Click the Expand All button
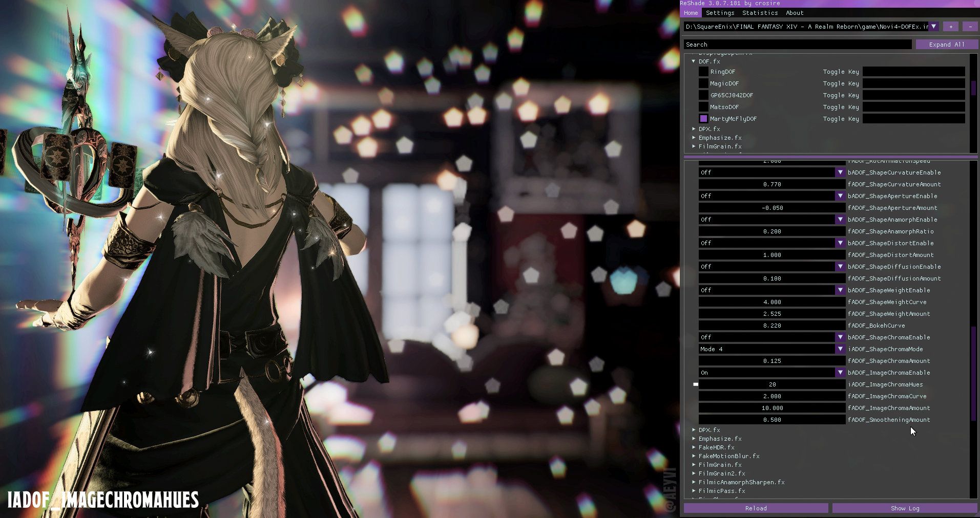980x518 pixels. pos(947,45)
